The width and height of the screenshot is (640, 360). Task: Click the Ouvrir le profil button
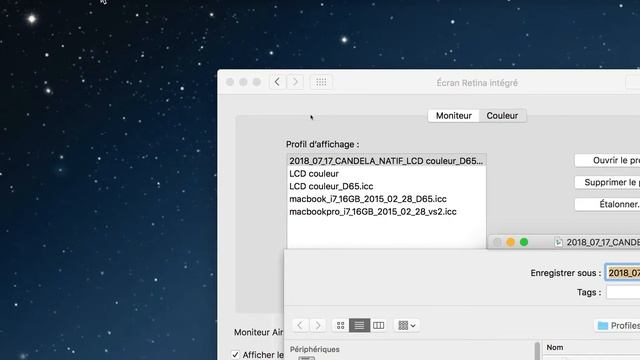pos(607,160)
